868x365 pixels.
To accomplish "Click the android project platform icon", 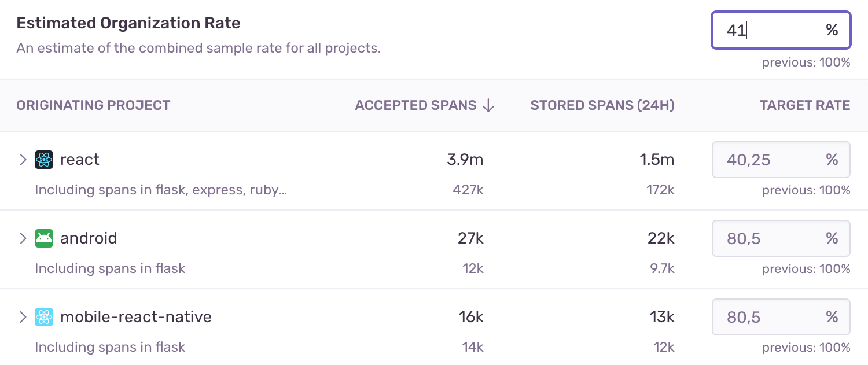I will [44, 238].
